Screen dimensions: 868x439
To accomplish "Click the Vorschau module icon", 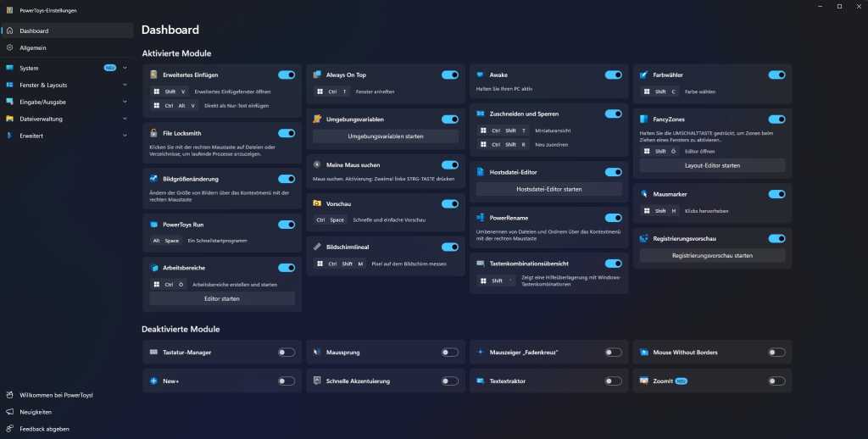I will point(317,203).
